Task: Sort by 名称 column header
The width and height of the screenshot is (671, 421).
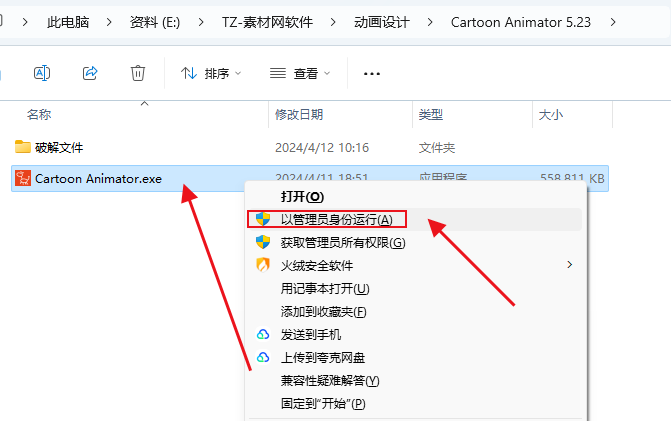Action: click(x=39, y=115)
